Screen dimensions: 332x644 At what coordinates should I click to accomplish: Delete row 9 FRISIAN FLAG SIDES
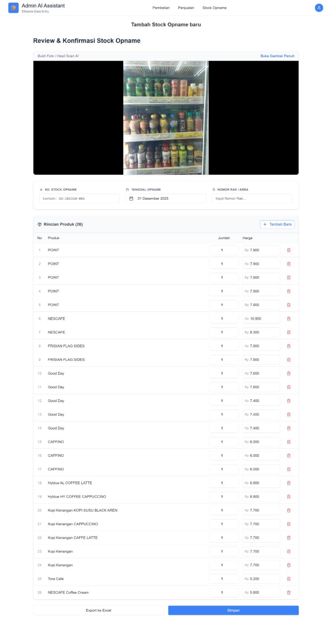289,360
